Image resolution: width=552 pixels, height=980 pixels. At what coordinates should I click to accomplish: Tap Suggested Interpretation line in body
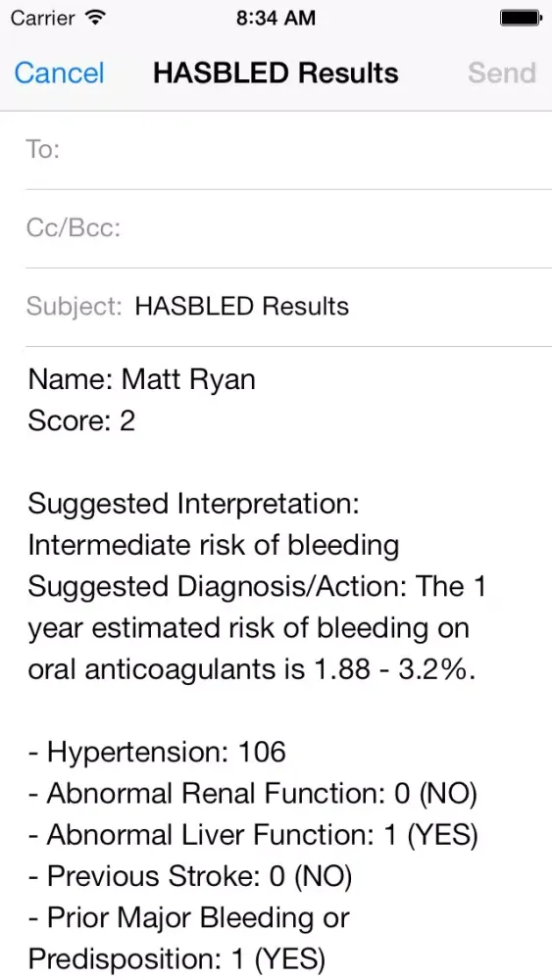coord(193,504)
